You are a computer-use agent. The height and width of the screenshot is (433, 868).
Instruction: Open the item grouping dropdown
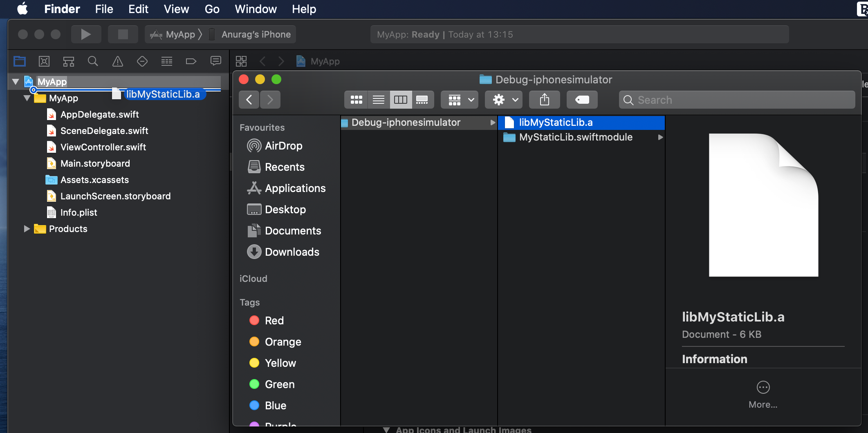[x=459, y=99]
